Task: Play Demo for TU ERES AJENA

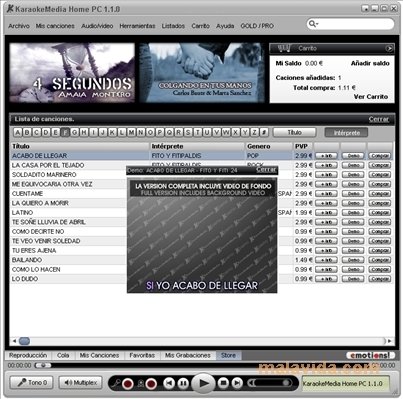Action: tap(353, 250)
